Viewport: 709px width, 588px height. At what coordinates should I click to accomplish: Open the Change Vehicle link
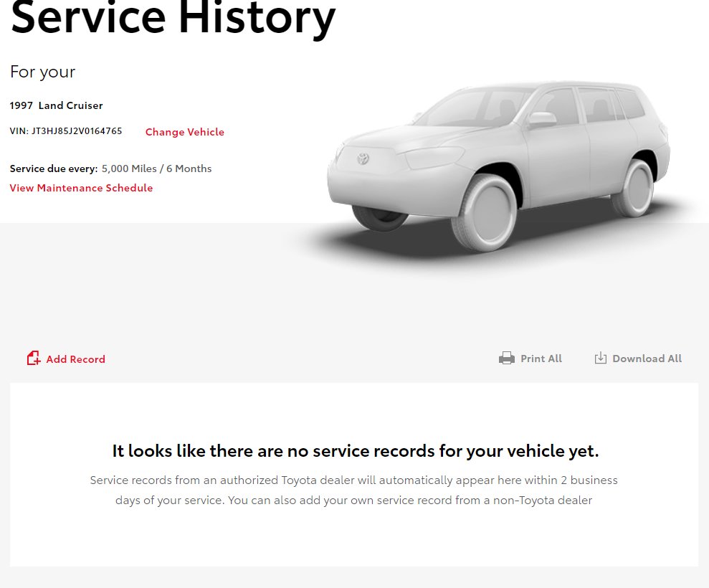pyautogui.click(x=184, y=132)
